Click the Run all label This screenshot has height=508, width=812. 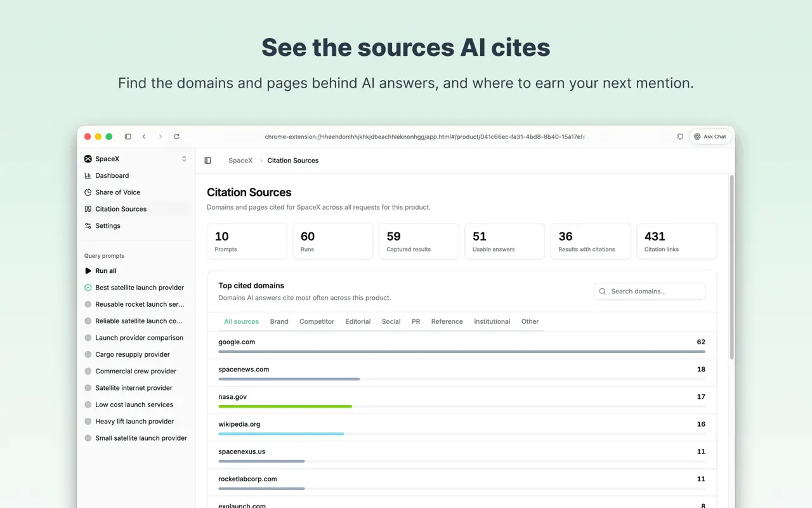click(x=106, y=271)
